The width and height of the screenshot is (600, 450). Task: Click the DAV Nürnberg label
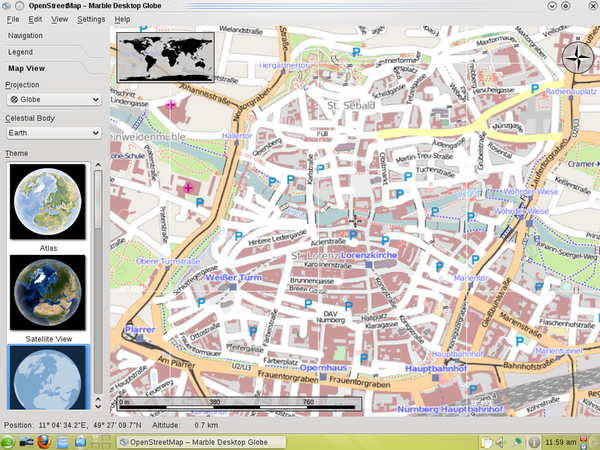(331, 317)
